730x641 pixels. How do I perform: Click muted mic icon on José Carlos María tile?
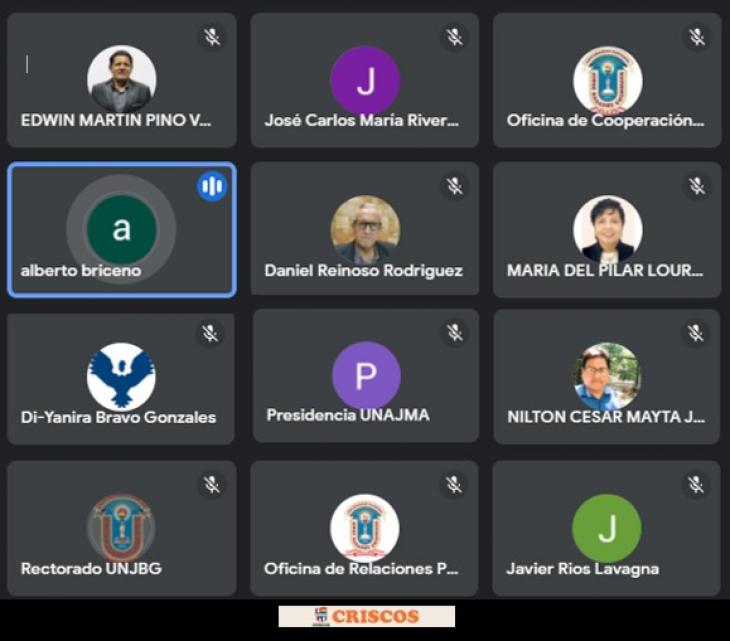pos(454,37)
